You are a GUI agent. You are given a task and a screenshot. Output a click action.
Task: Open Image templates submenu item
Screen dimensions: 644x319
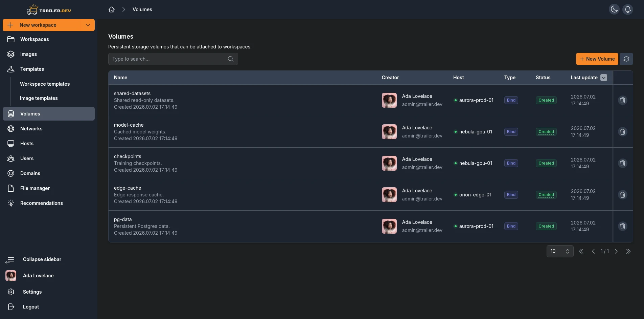click(x=39, y=98)
